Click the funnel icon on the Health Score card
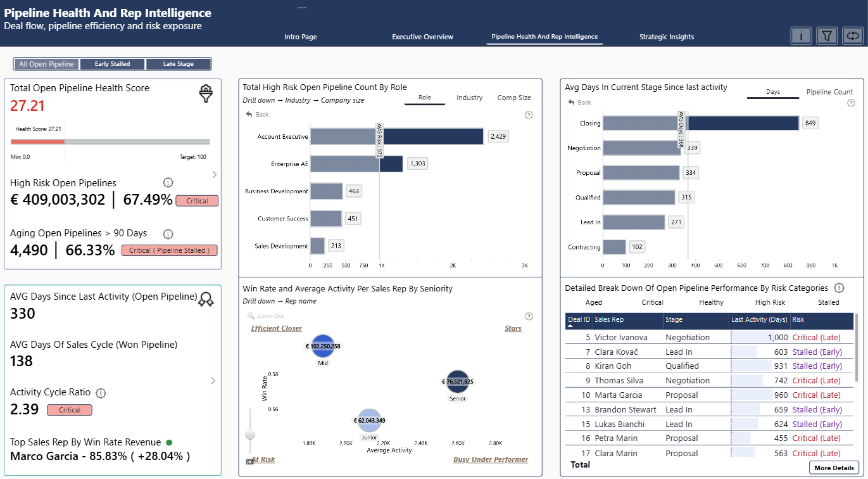 (206, 94)
